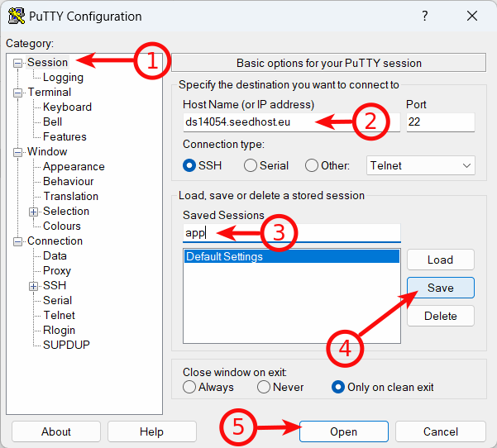Click the PuTTY icon in title bar
This screenshot has width=497, height=448.
pyautogui.click(x=16, y=16)
